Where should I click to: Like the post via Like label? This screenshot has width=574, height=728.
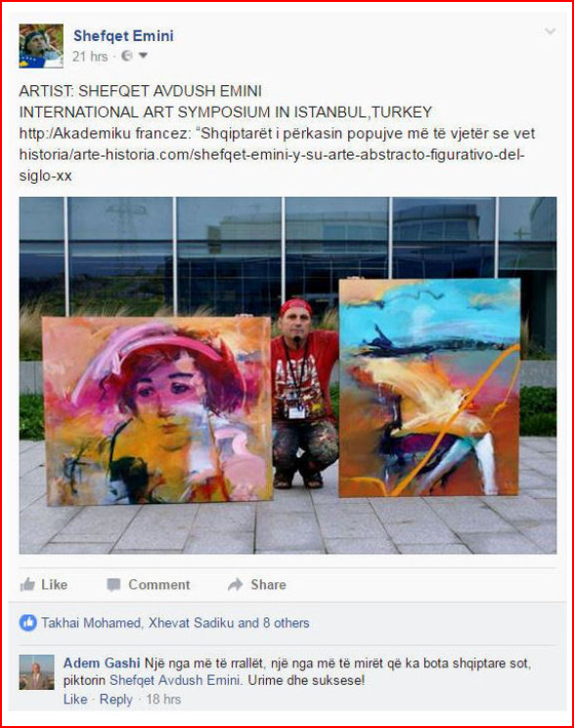click(x=55, y=584)
